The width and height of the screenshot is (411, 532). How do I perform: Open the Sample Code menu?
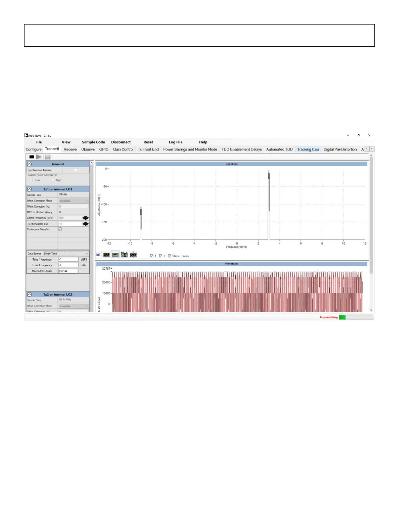coord(93,142)
